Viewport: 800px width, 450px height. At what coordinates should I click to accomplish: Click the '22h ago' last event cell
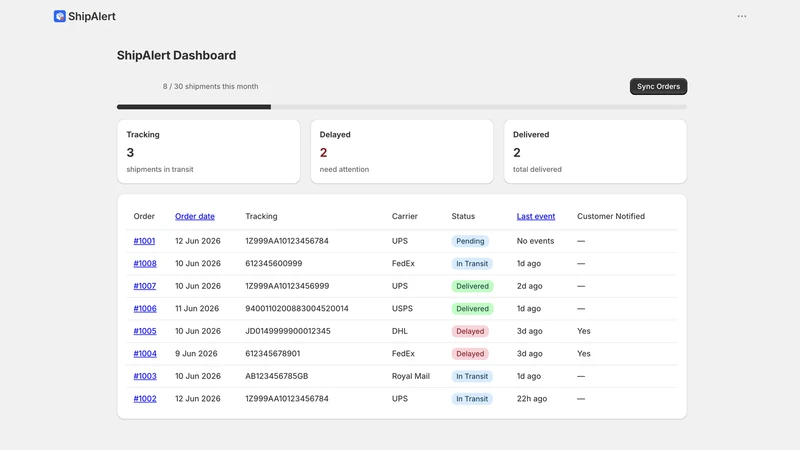pyautogui.click(x=532, y=398)
